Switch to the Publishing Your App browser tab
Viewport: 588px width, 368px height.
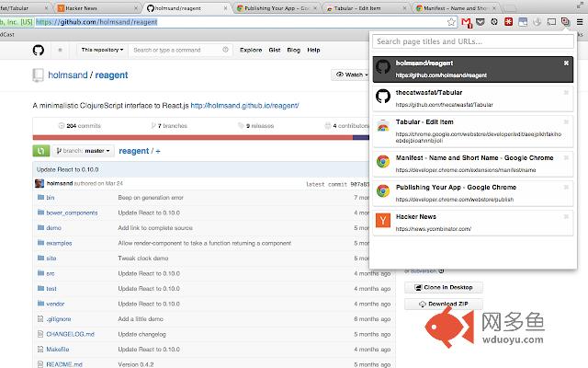pos(277,8)
